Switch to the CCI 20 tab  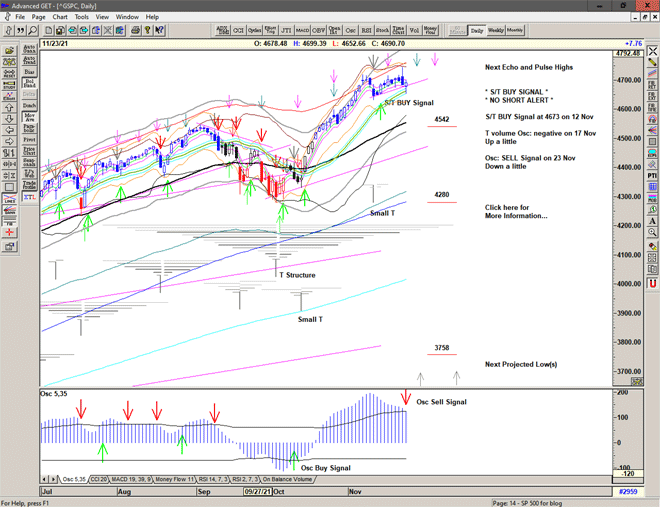(x=99, y=481)
